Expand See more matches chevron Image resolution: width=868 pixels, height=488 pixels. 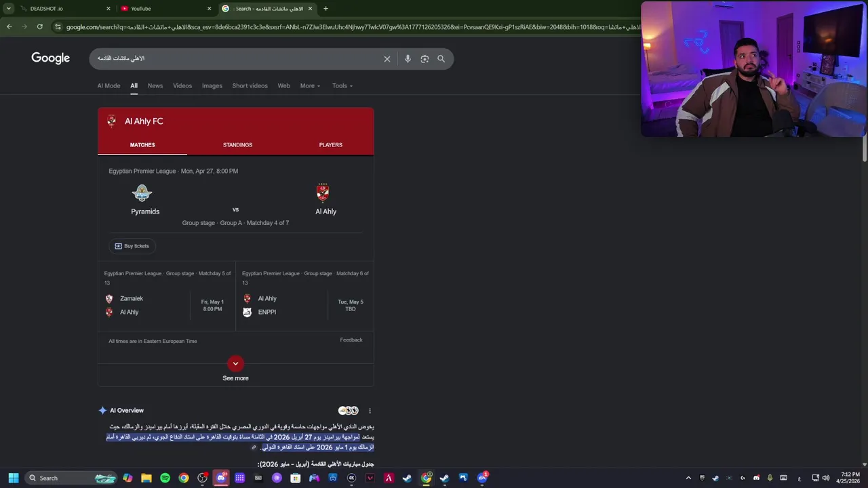pos(235,364)
